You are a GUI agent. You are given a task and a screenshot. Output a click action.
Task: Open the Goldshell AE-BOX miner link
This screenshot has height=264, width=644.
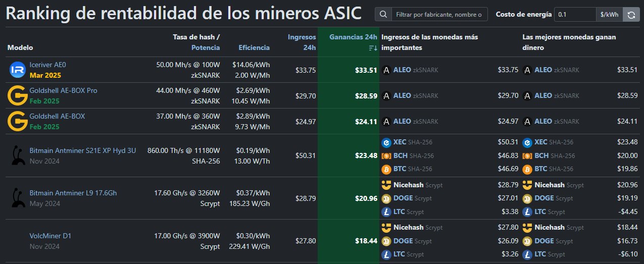[x=57, y=116]
